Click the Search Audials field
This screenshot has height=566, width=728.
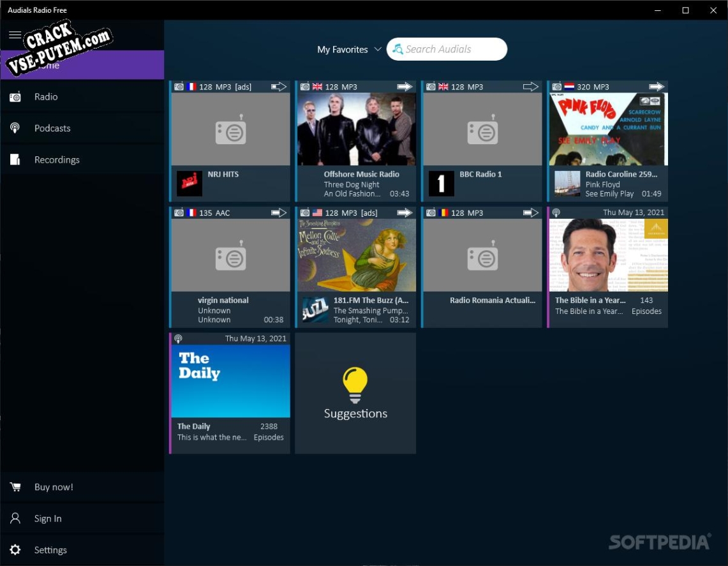447,49
